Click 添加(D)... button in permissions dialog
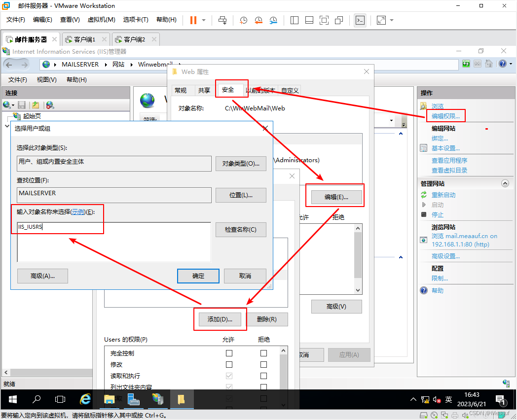Screen dimensions: 517x420 [220, 319]
